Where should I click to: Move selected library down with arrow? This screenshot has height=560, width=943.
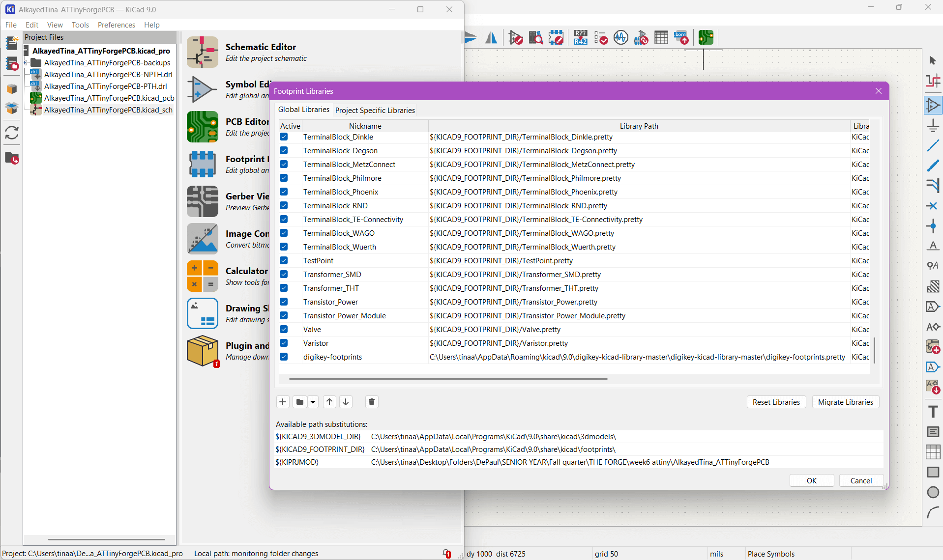pyautogui.click(x=346, y=402)
